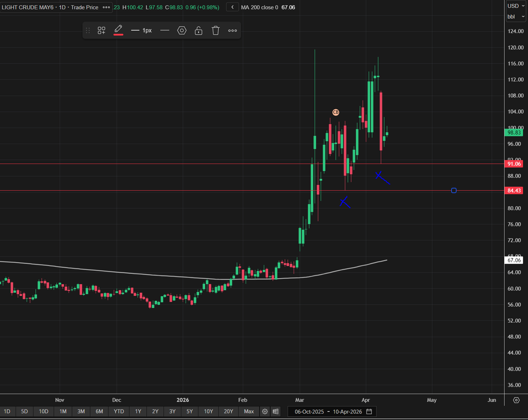528x420 pixels.
Task: Select the line style option
Action: 165,30
